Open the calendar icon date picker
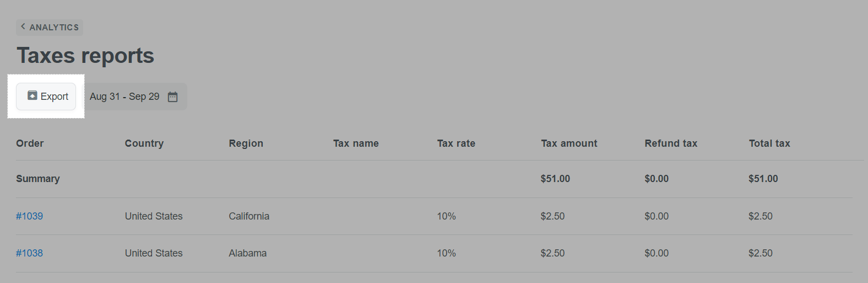The width and height of the screenshot is (868, 283). 172,97
